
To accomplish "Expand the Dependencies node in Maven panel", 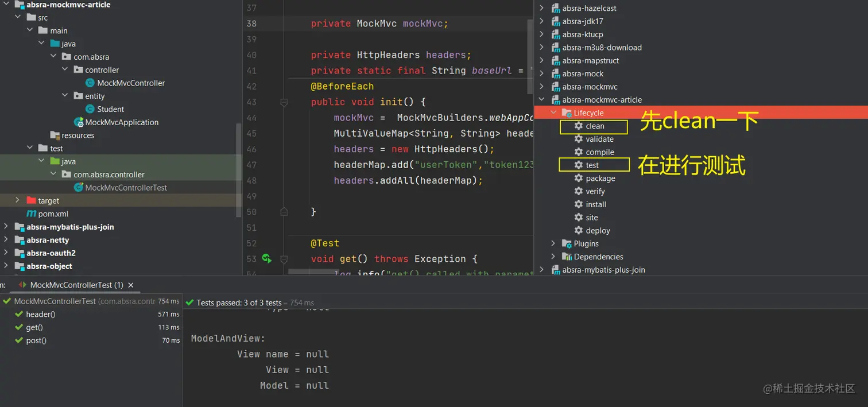I will 553,257.
